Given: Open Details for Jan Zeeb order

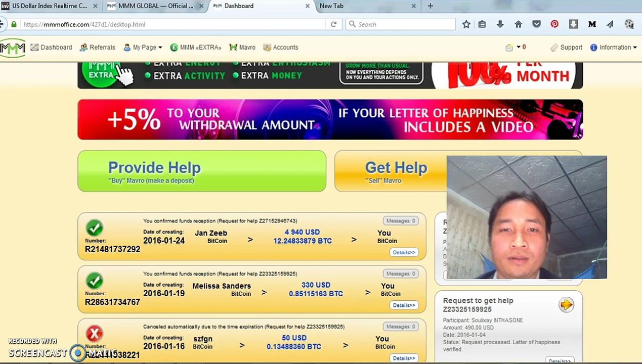Looking at the screenshot, I should [x=404, y=252].
